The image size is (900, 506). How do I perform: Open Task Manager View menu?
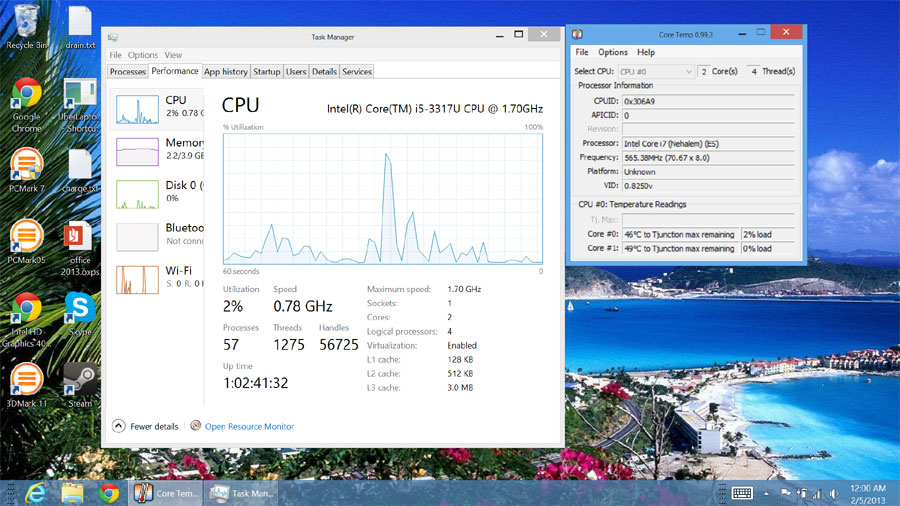click(173, 55)
